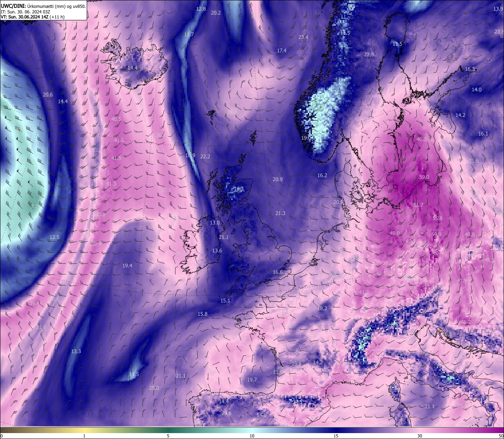Click the 25.0 map value
The height and width of the screenshot is (439, 504).
pos(154,388)
